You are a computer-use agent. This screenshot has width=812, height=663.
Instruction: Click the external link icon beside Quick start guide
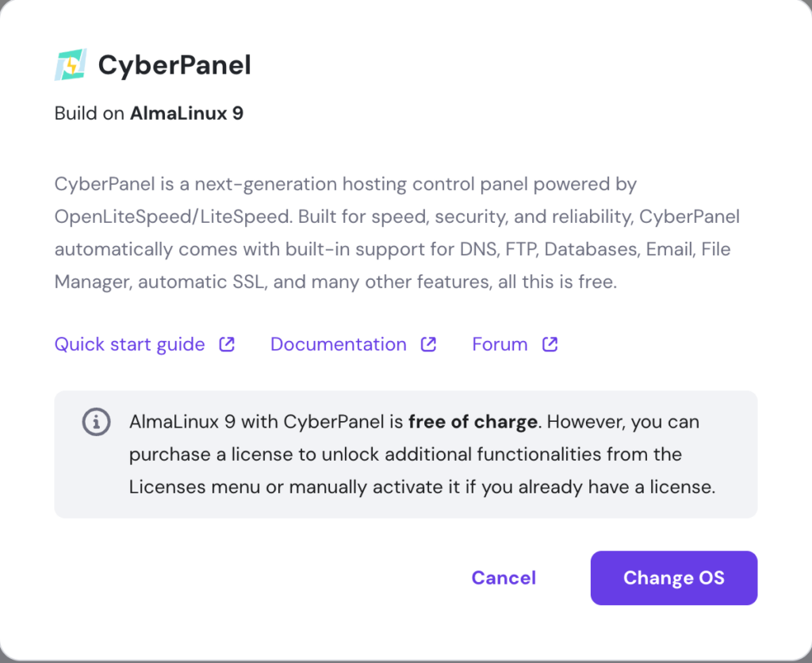pyautogui.click(x=227, y=344)
